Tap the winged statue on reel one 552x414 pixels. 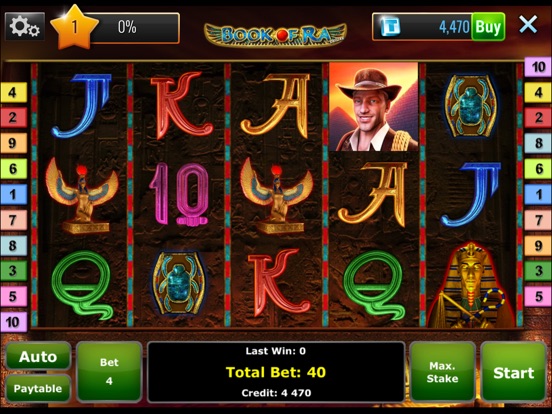tap(82, 196)
